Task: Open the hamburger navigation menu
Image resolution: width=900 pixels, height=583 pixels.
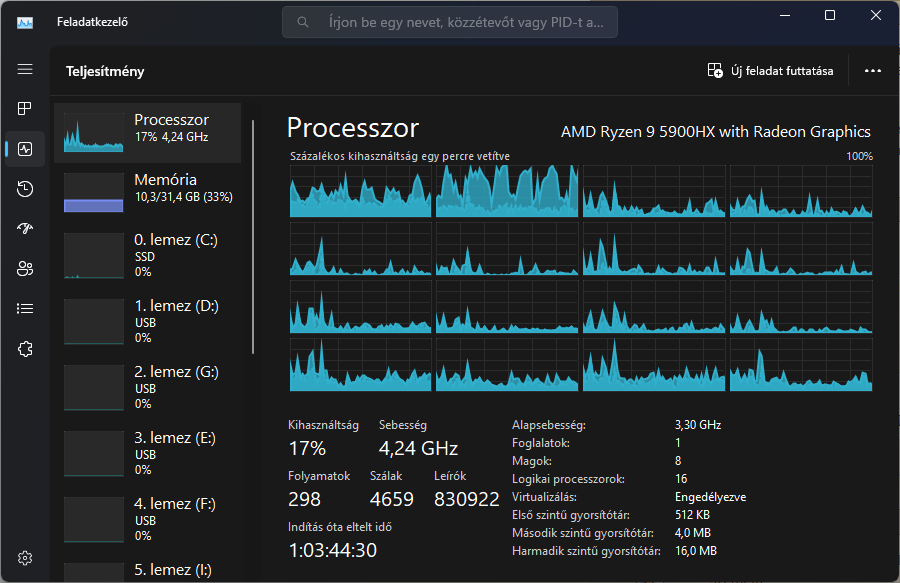Action: click(25, 69)
